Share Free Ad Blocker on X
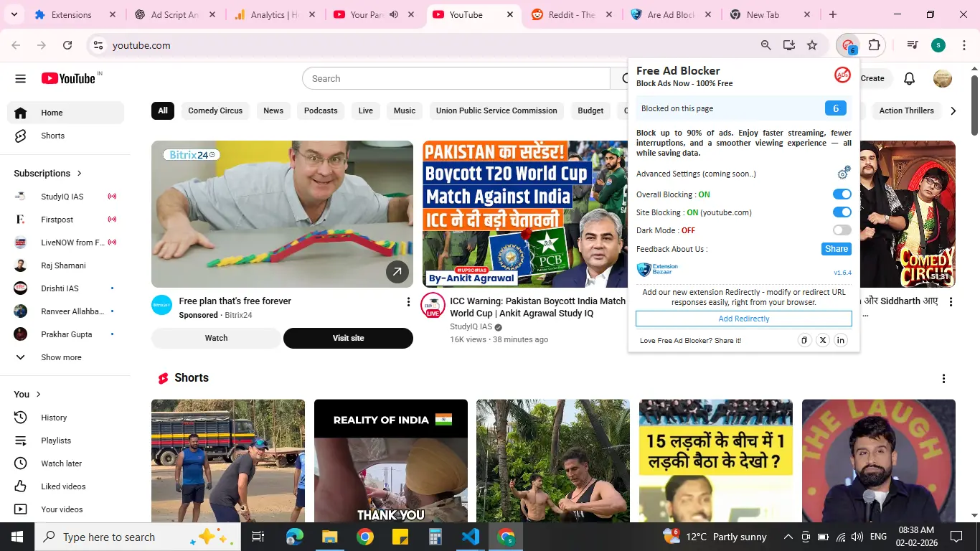980x551 pixels. [x=823, y=340]
